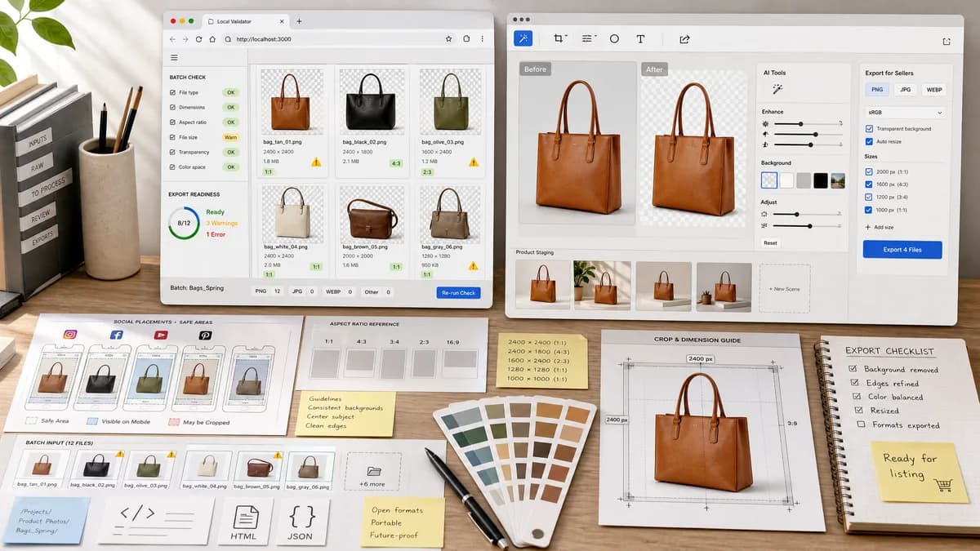
Task: Select the circle shape tool
Action: (614, 38)
